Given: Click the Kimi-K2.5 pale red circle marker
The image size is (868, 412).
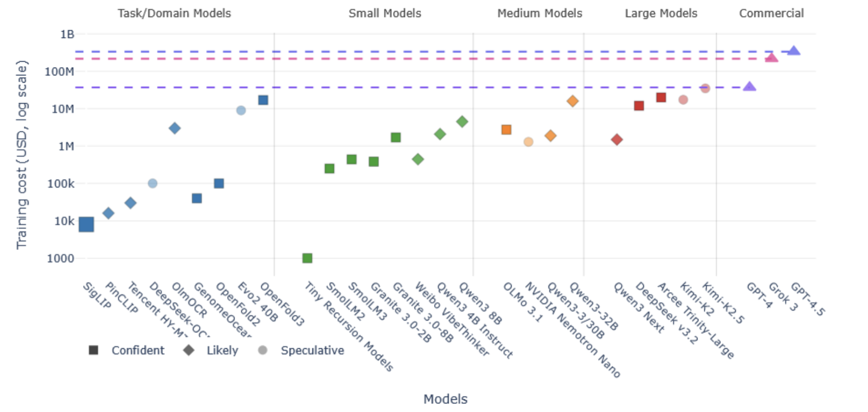Looking at the screenshot, I should (x=705, y=89).
